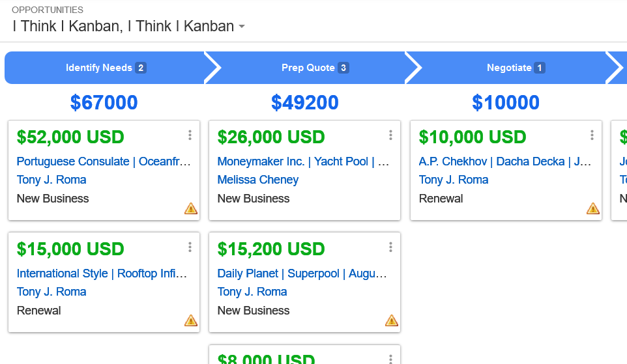Click warning icon on Daily Planet card
The height and width of the screenshot is (364, 627).
(x=392, y=320)
